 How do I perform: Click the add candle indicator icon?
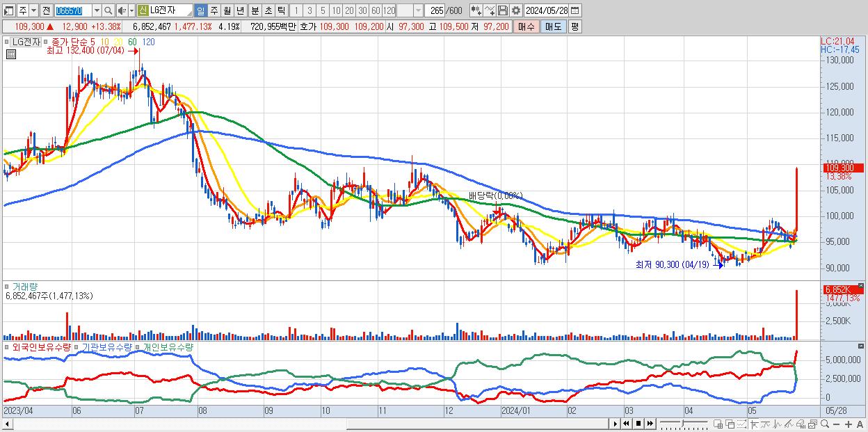coord(476,10)
